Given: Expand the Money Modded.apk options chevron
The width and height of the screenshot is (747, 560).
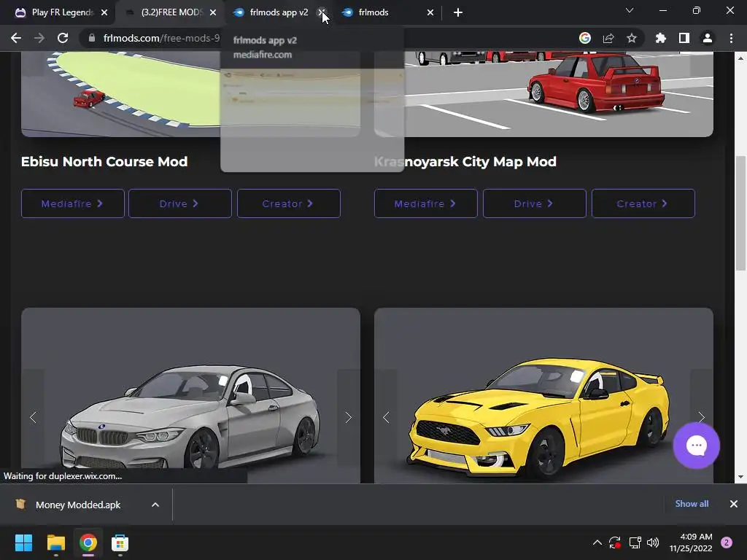Looking at the screenshot, I should point(155,505).
